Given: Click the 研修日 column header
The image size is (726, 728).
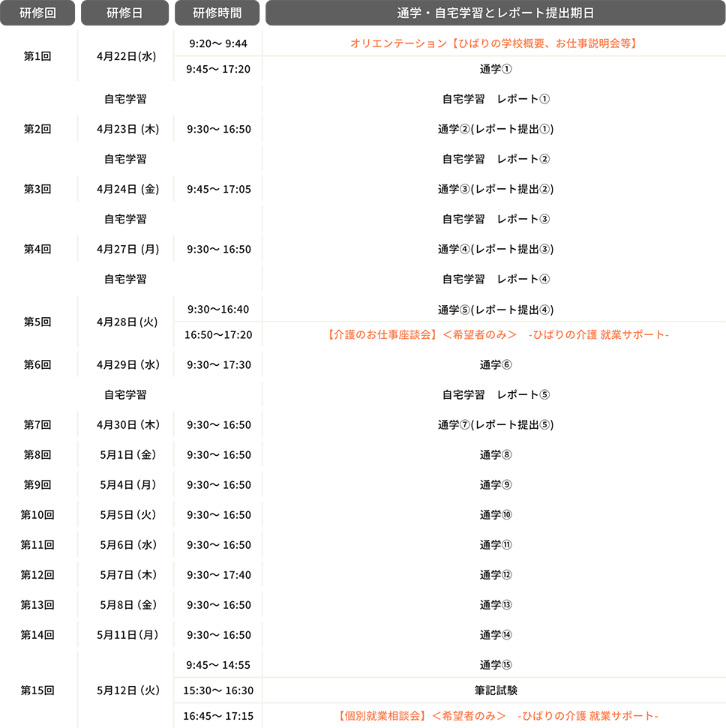Looking at the screenshot, I should 126,13.
